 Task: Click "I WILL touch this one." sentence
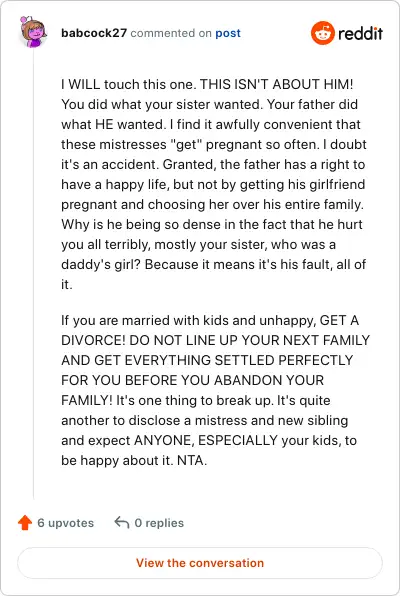coord(129,84)
